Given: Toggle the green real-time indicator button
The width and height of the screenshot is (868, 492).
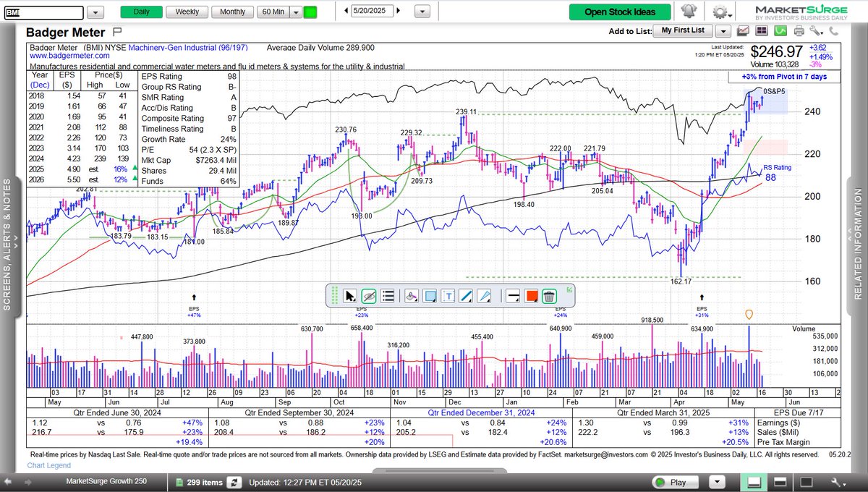Looking at the screenshot, I should pos(310,12).
